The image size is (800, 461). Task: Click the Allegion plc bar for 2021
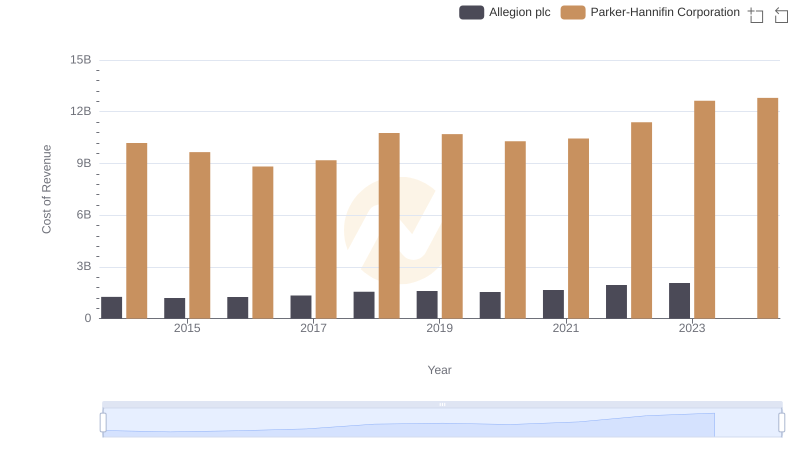click(553, 304)
